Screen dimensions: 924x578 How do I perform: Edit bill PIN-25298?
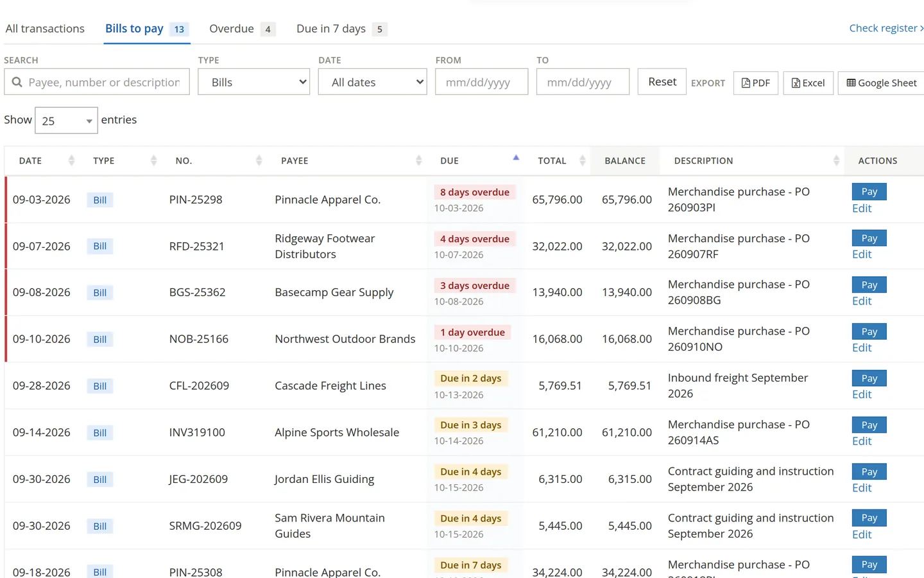point(862,208)
